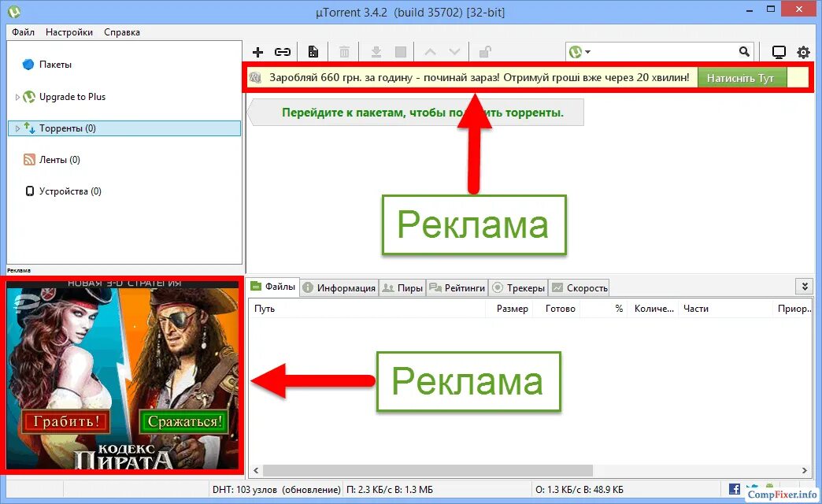Click the Грабить! button in the ad

(x=67, y=421)
